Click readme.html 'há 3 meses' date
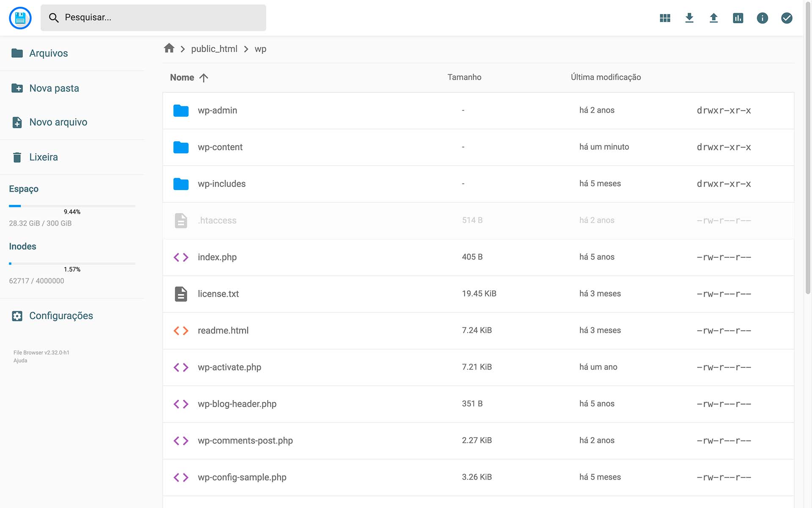The image size is (812, 508). coord(600,330)
